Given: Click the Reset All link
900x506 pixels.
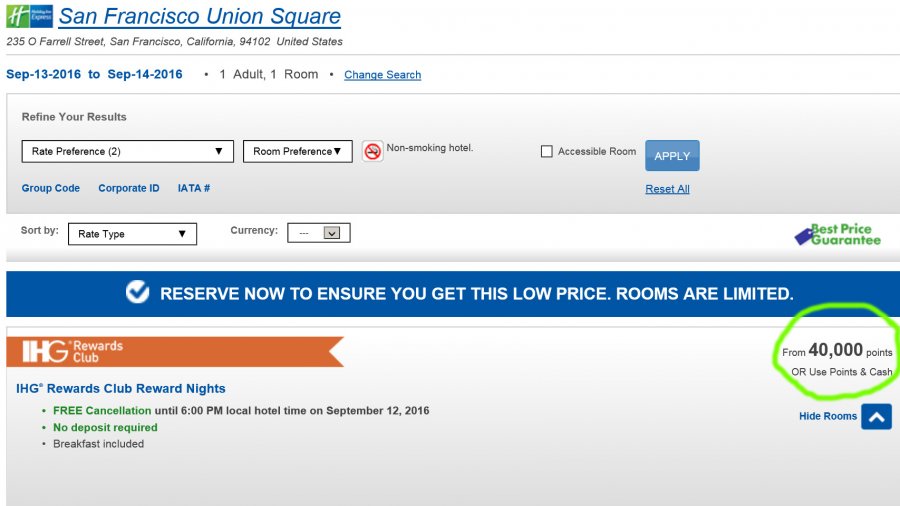Looking at the screenshot, I should point(667,189).
